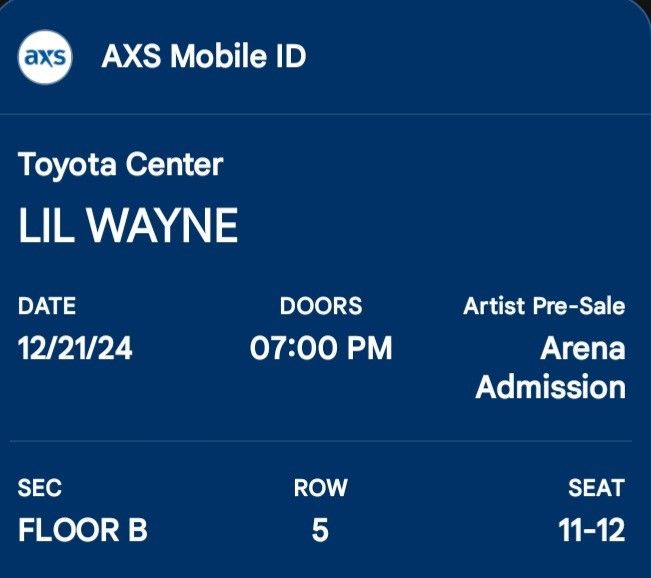Click the ROW label
This screenshot has width=651, height=578.
click(320, 488)
